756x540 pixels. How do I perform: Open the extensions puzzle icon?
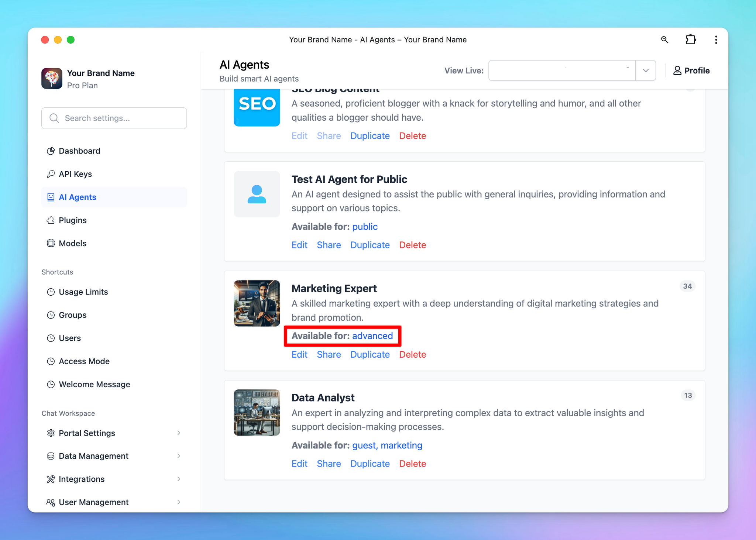pos(691,39)
